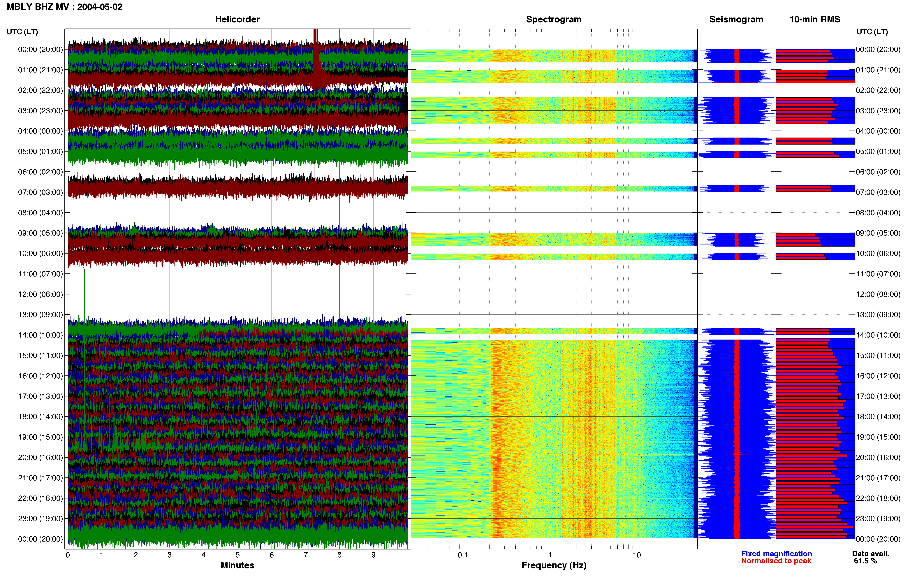Image resolution: width=924 pixels, height=578 pixels.
Task: Click the 'Frequency (Hz)' x-axis label
Action: [x=554, y=565]
